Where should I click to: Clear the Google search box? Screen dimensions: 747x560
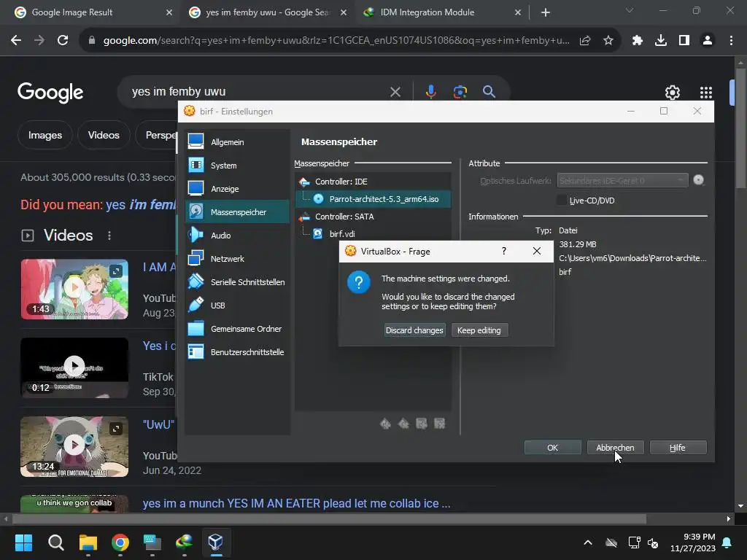[395, 91]
